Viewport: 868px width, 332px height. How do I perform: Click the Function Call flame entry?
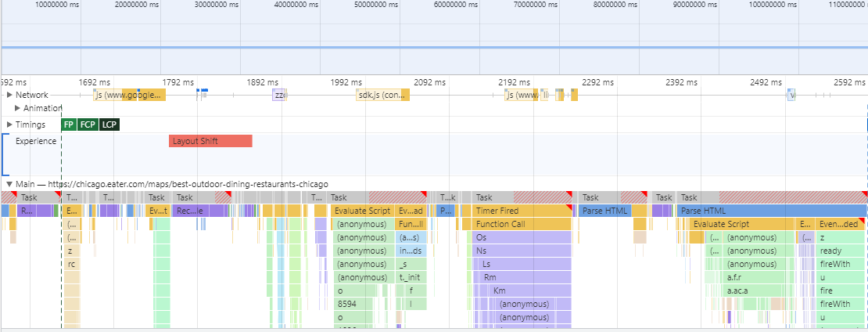coord(522,224)
